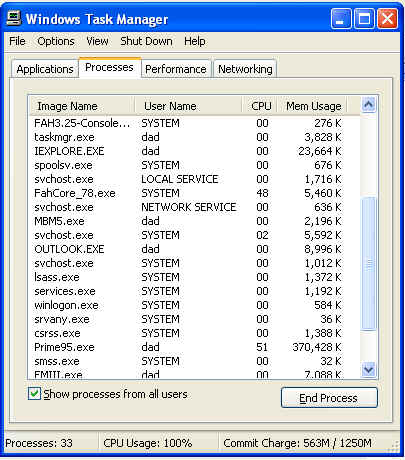Click CPU value 48 for FahCore_78.exe
This screenshot has height=460, width=405.
click(262, 193)
